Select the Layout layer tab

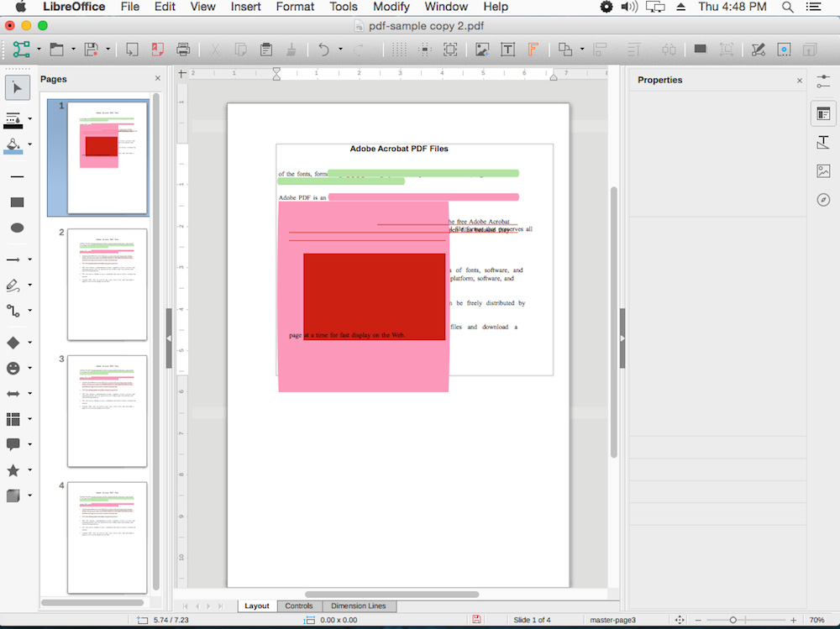pyautogui.click(x=256, y=606)
